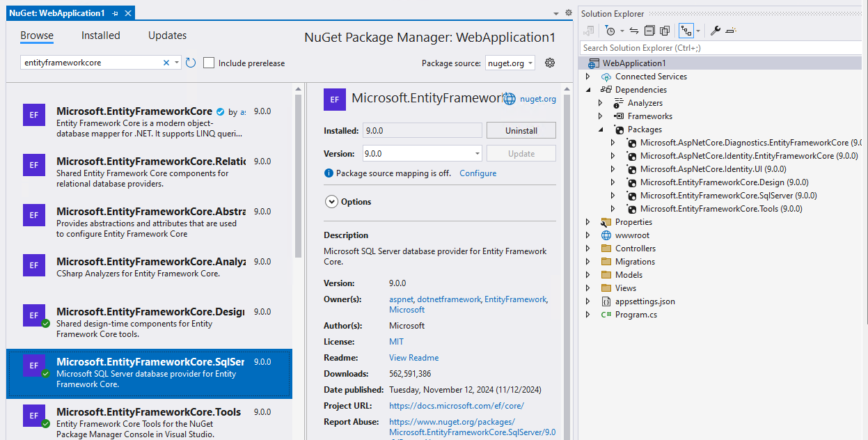Click the NuGet package search field

click(90, 63)
